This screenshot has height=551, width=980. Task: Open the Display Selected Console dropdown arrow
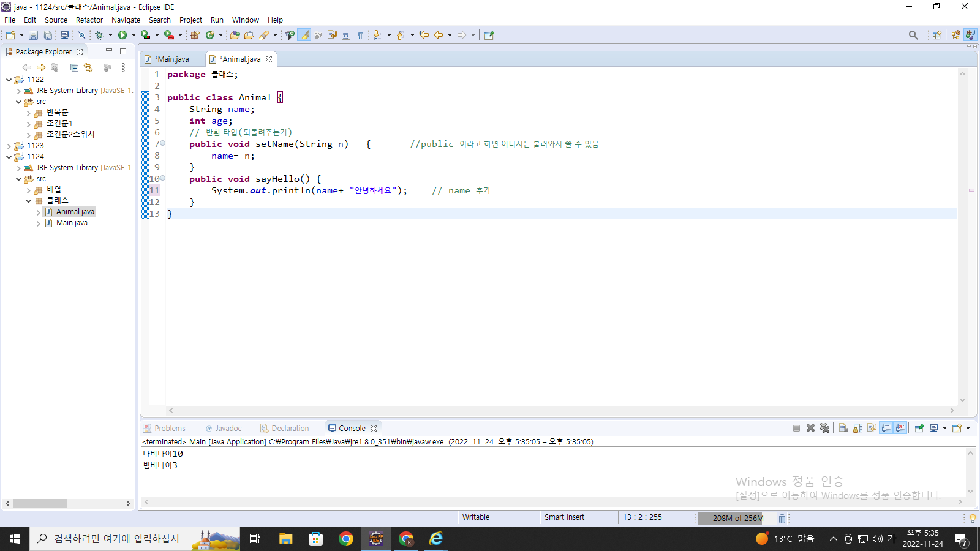[944, 428]
